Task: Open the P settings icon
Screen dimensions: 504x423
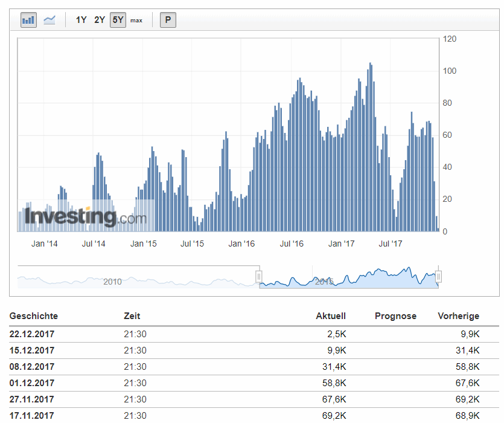Action: pos(167,19)
